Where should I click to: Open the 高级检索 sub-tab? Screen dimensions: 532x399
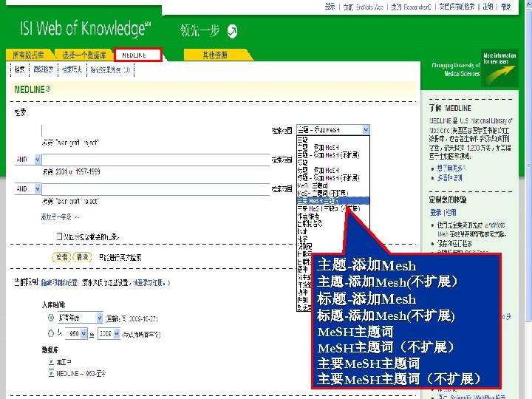[x=44, y=69]
